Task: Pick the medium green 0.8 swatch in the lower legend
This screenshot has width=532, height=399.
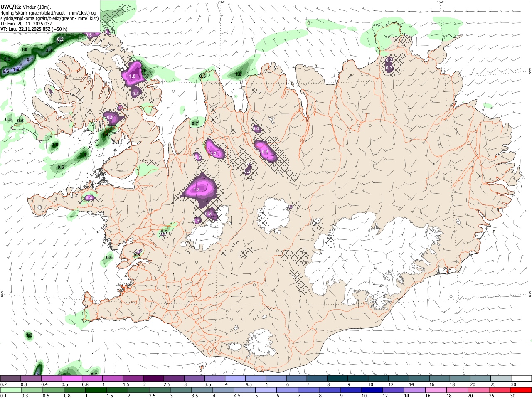Action: 75,390
